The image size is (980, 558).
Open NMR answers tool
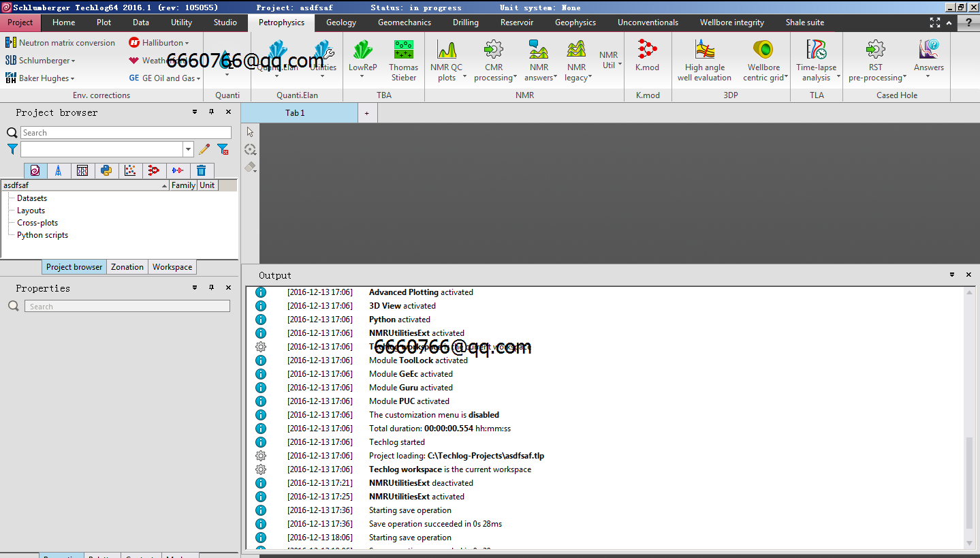[x=539, y=60]
